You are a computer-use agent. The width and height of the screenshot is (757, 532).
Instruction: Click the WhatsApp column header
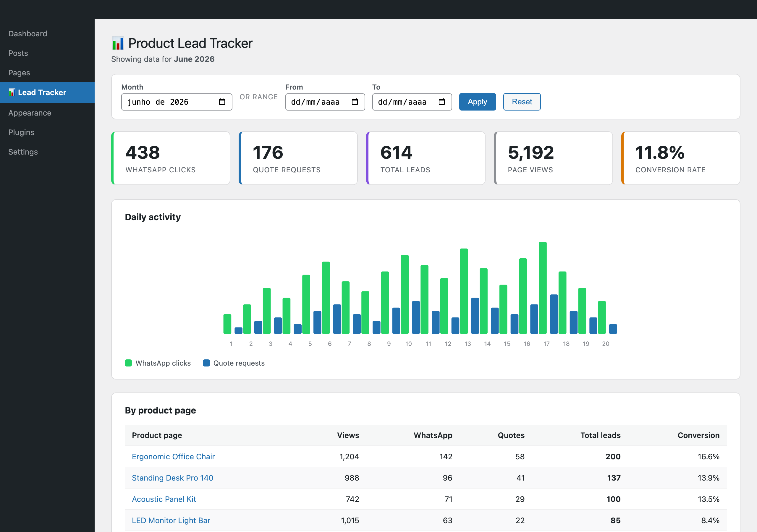point(433,435)
